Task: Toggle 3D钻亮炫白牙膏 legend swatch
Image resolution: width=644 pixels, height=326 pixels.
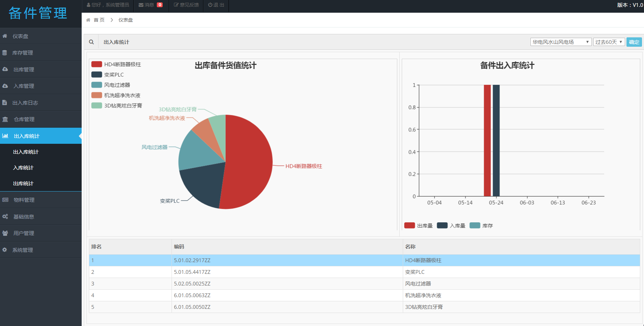Action: pyautogui.click(x=97, y=105)
